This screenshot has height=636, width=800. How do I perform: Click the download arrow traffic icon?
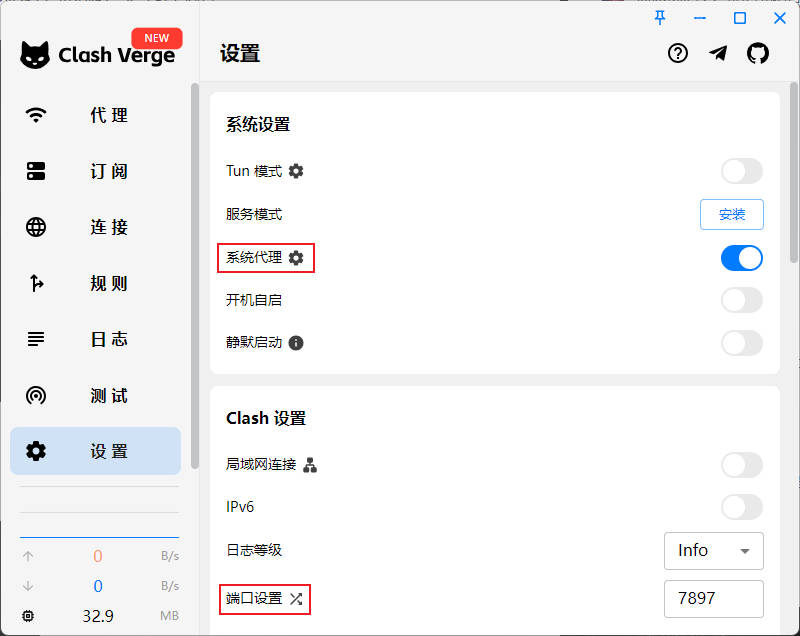click(28, 586)
